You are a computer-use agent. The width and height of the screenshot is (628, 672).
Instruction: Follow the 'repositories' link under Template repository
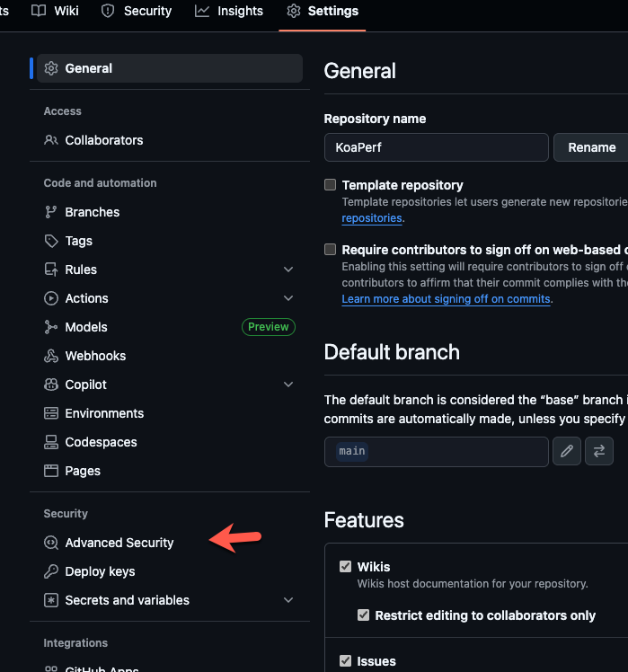click(x=372, y=218)
